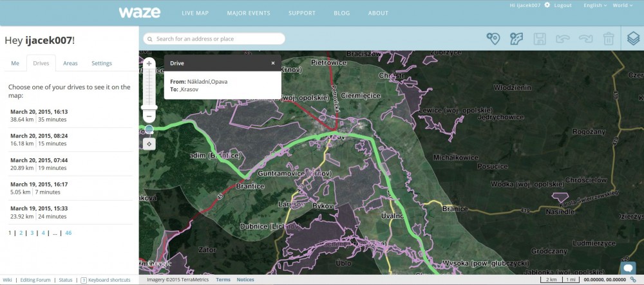Select the add road tool
The height and width of the screenshot is (285, 644).
(516, 39)
